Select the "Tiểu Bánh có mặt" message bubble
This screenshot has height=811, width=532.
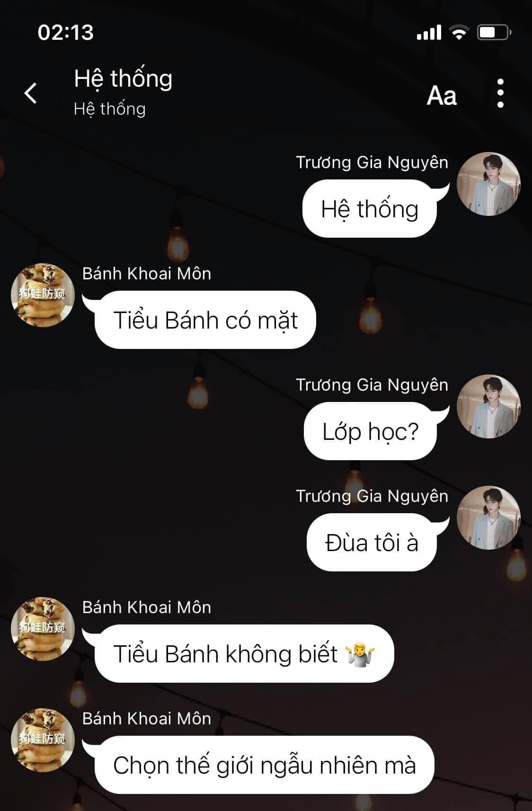pos(205,320)
